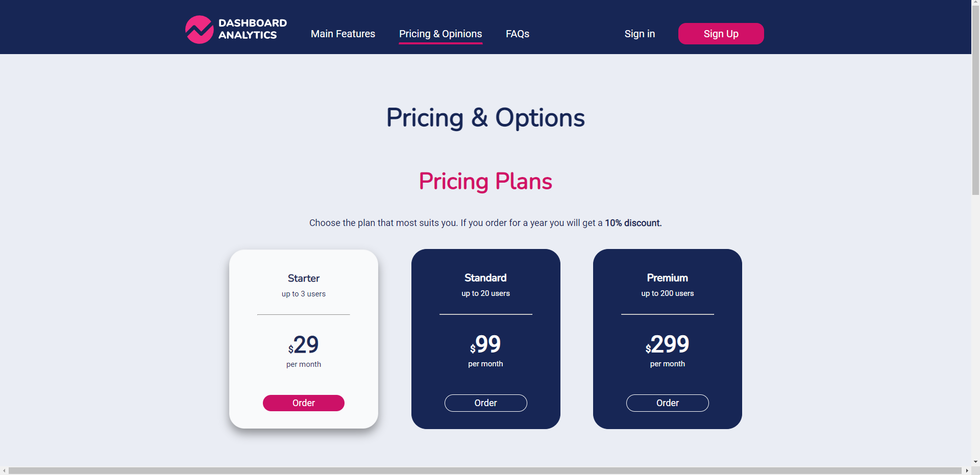Image resolution: width=980 pixels, height=475 pixels.
Task: Open the FAQs section
Action: click(517, 34)
